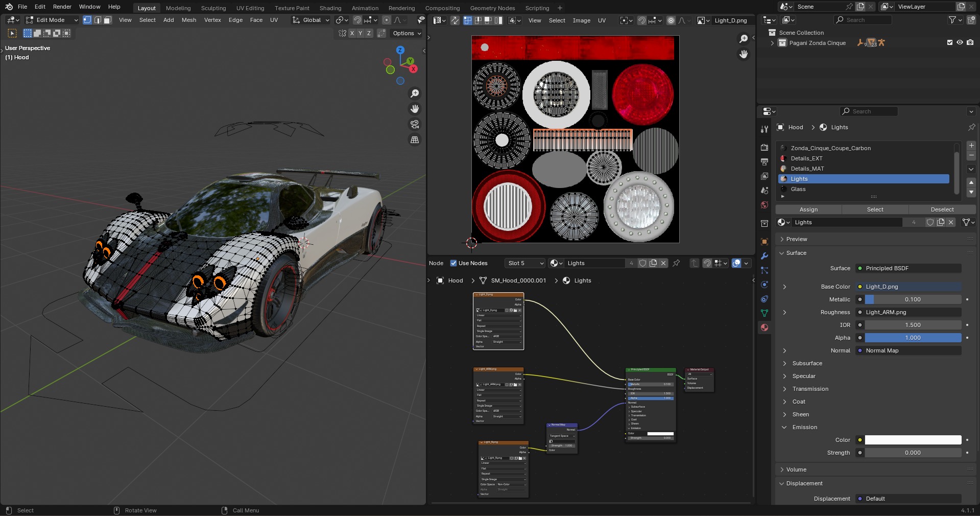The height and width of the screenshot is (516, 980).
Task: Toggle Y axis mirror in viewport
Action: 361,33
